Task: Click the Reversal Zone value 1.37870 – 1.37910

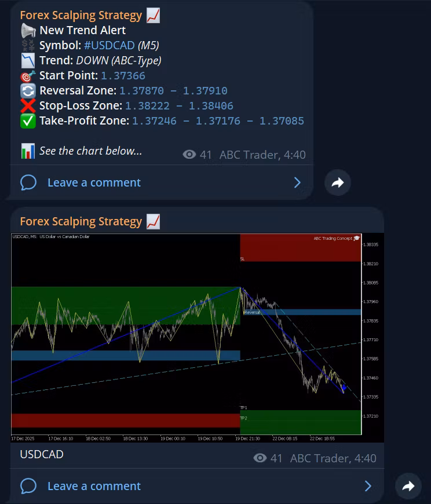Action: (x=173, y=91)
